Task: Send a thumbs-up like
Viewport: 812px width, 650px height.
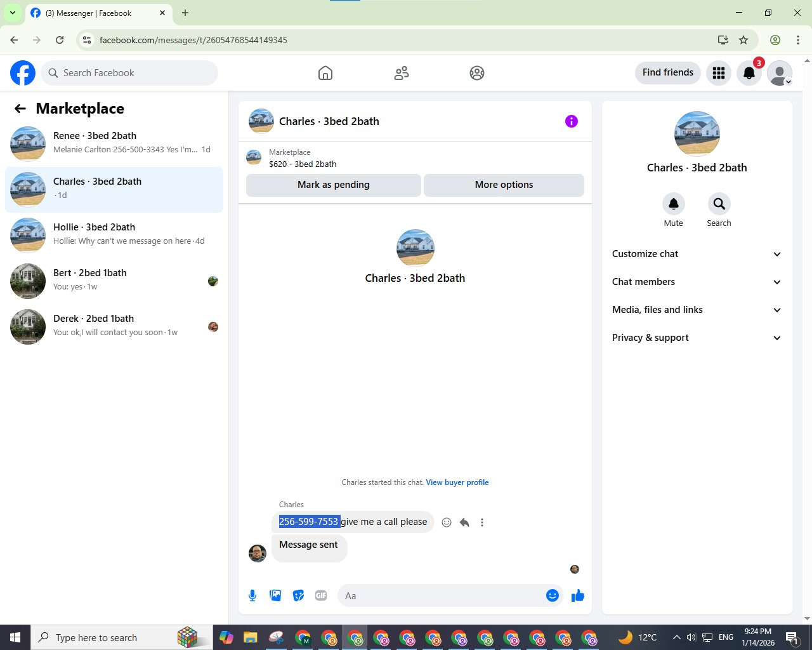Action: 577,595
